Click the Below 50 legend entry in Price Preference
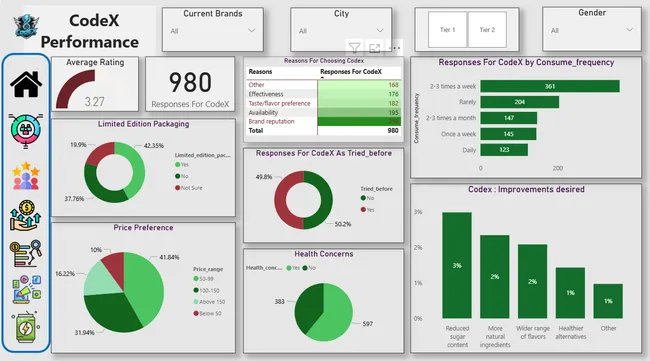650x361 pixels. click(x=207, y=313)
